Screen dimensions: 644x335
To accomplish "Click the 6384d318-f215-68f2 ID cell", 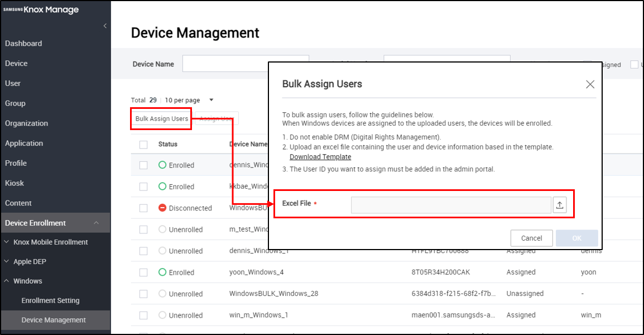I will pos(454,294).
